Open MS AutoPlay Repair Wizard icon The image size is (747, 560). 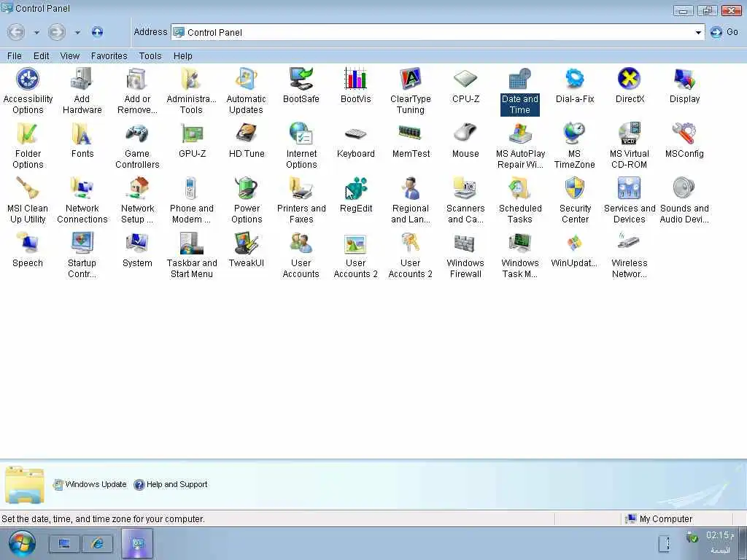(x=519, y=134)
